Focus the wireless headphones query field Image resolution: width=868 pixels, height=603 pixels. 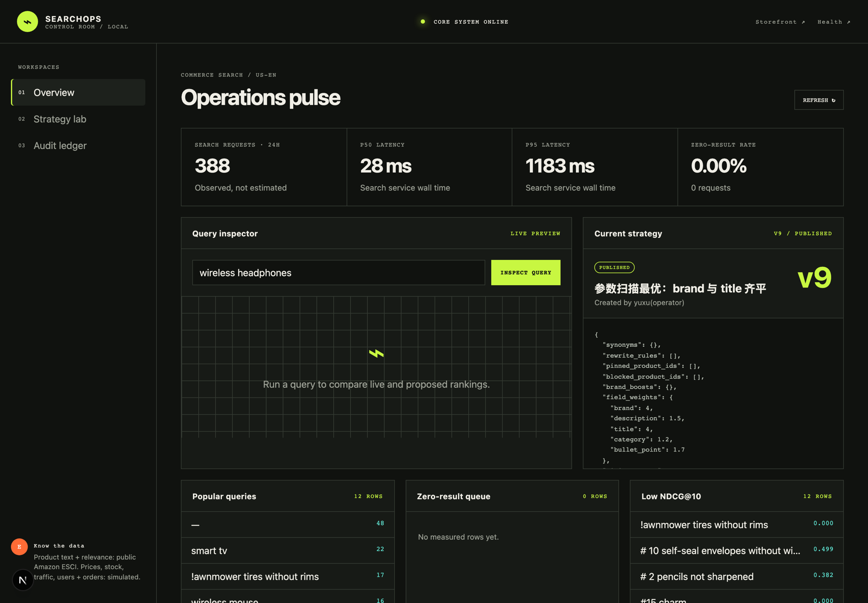(339, 273)
